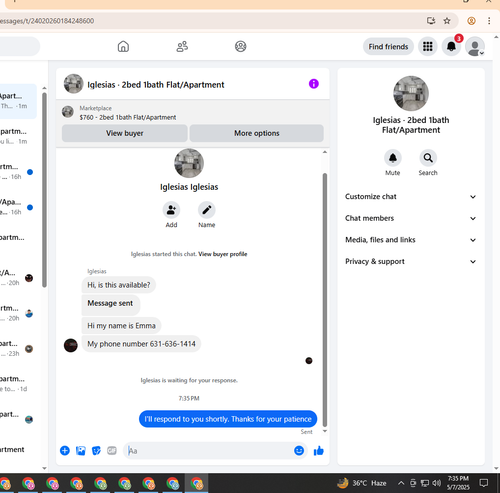500x493 pixels.
Task: Open the Menu grid icon
Action: coord(428,47)
